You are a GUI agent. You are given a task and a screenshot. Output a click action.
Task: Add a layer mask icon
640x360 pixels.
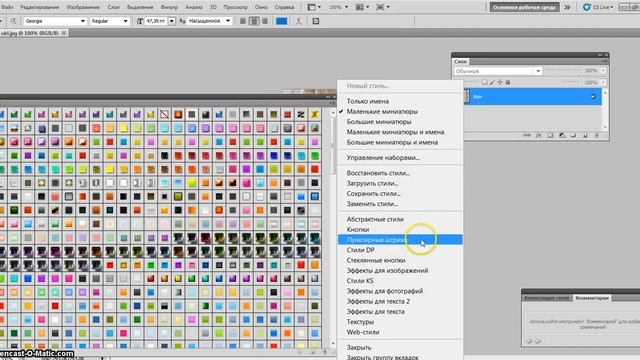[x=550, y=135]
